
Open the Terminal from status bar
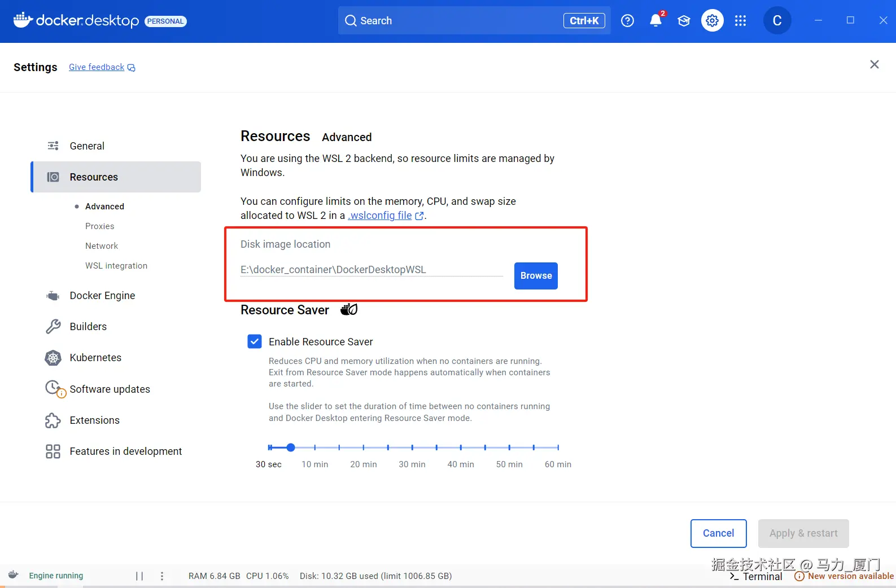tap(756, 576)
